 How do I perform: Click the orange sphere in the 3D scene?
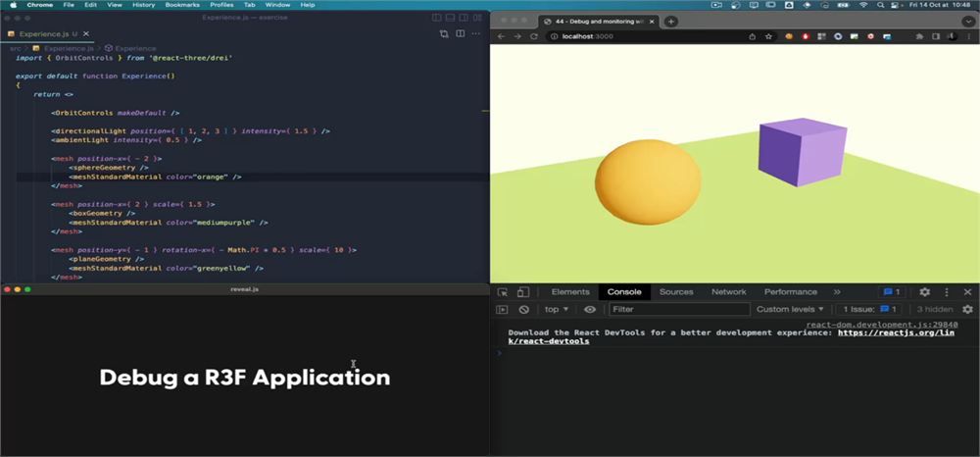click(648, 182)
